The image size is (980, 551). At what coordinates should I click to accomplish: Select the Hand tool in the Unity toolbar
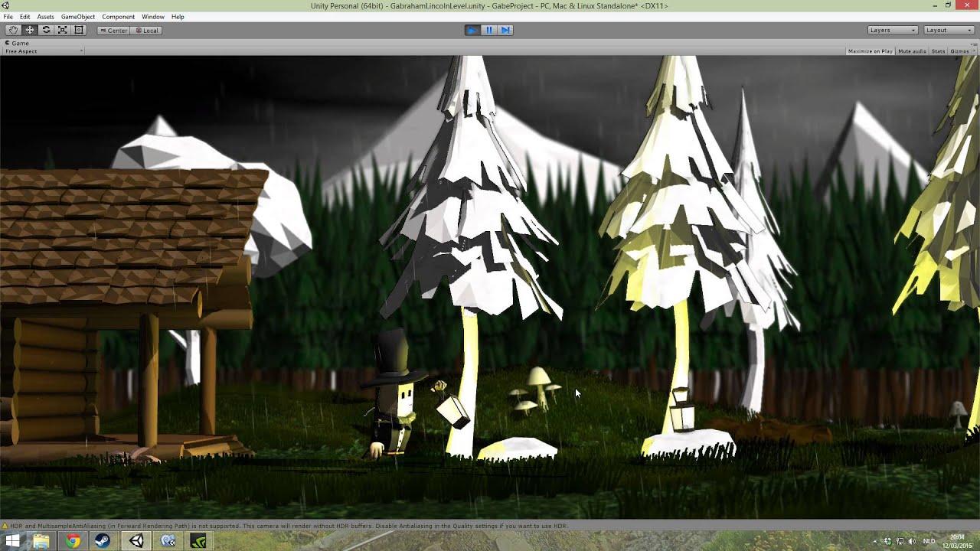(x=14, y=30)
